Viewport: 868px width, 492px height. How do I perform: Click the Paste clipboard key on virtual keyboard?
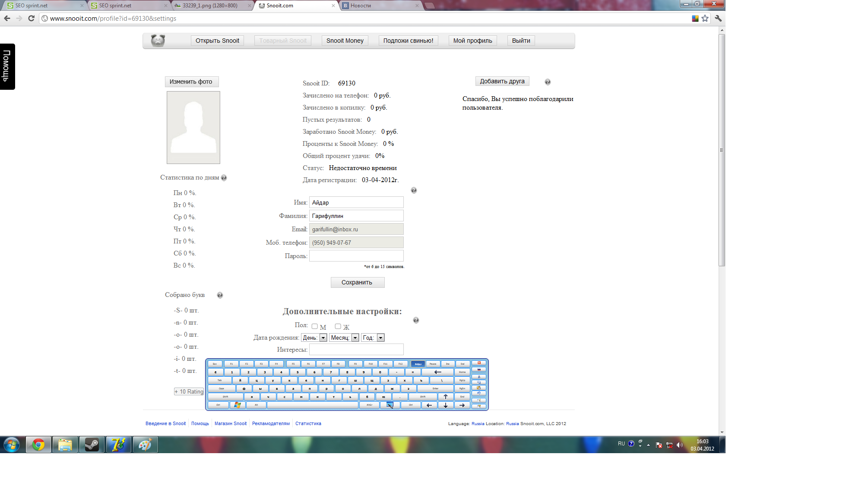(x=479, y=388)
